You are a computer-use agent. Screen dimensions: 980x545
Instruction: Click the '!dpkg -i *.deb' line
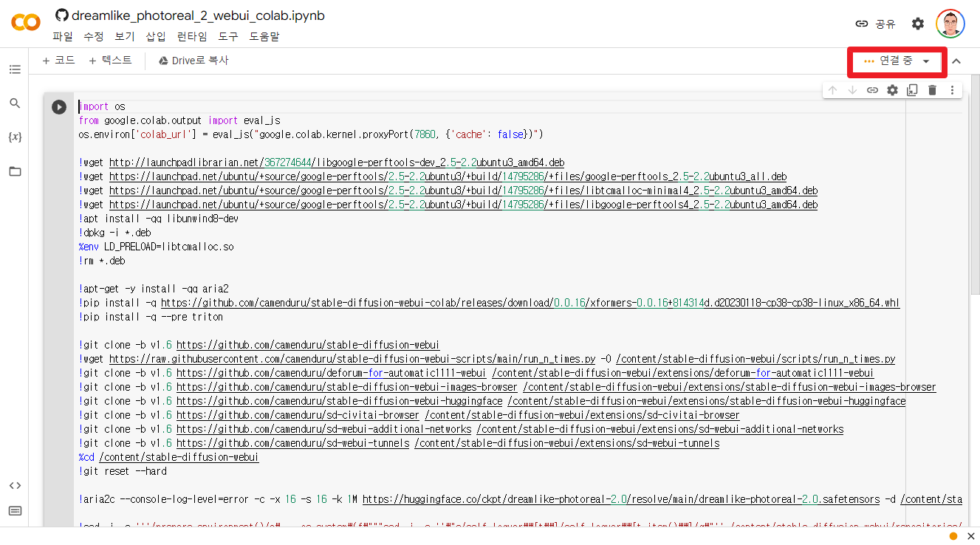click(x=114, y=233)
